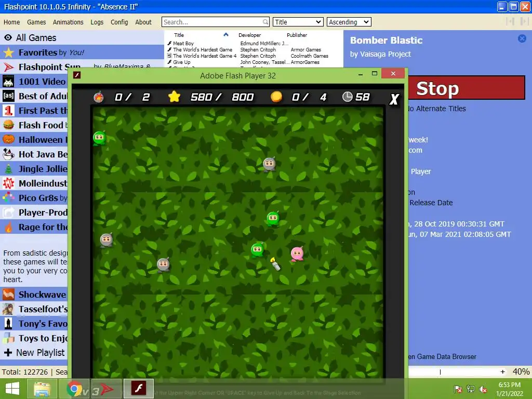
Task: Open the Pico Gr8s playlist icon
Action: [x=8, y=198]
